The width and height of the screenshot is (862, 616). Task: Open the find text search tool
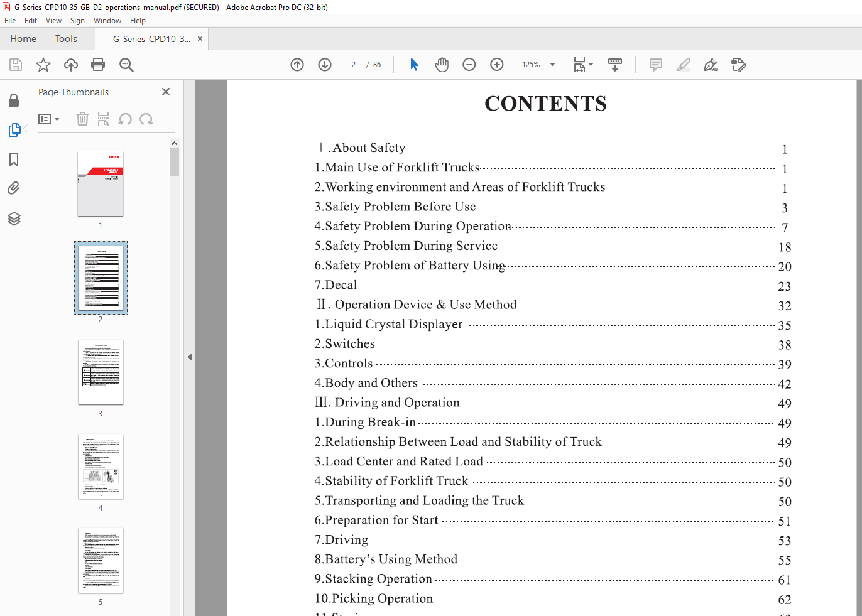(x=126, y=65)
